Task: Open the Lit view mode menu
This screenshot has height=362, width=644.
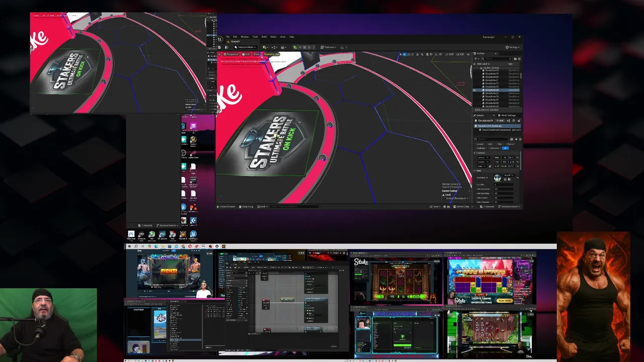Action: (x=246, y=54)
